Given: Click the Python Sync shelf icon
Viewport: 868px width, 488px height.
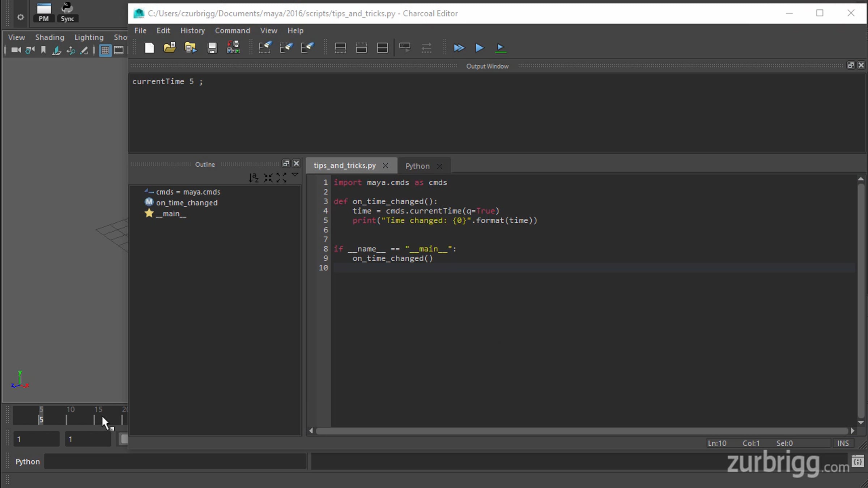Looking at the screenshot, I should [x=67, y=12].
